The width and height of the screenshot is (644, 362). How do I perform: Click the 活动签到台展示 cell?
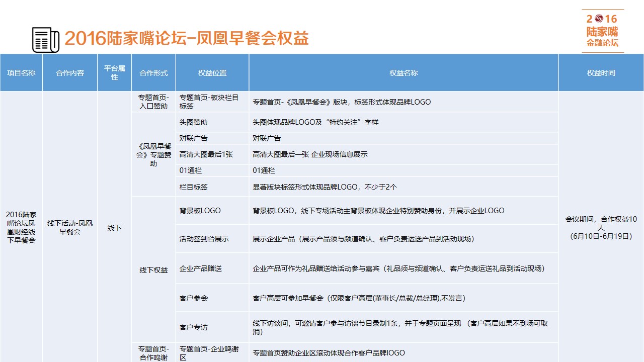pos(212,239)
